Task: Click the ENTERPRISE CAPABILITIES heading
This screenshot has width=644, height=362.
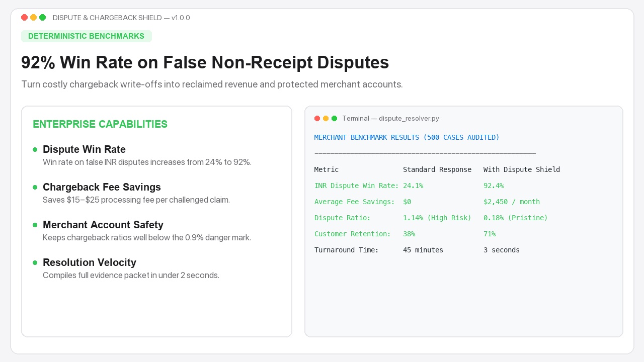Action: (x=100, y=124)
